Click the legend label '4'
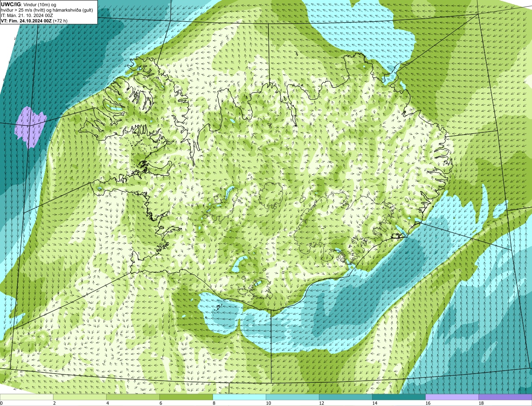 click(x=108, y=403)
